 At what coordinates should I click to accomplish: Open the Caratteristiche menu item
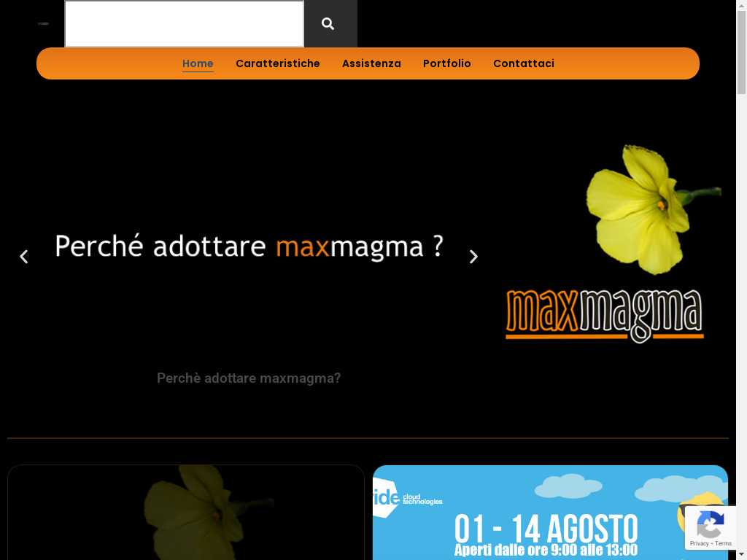point(277,63)
